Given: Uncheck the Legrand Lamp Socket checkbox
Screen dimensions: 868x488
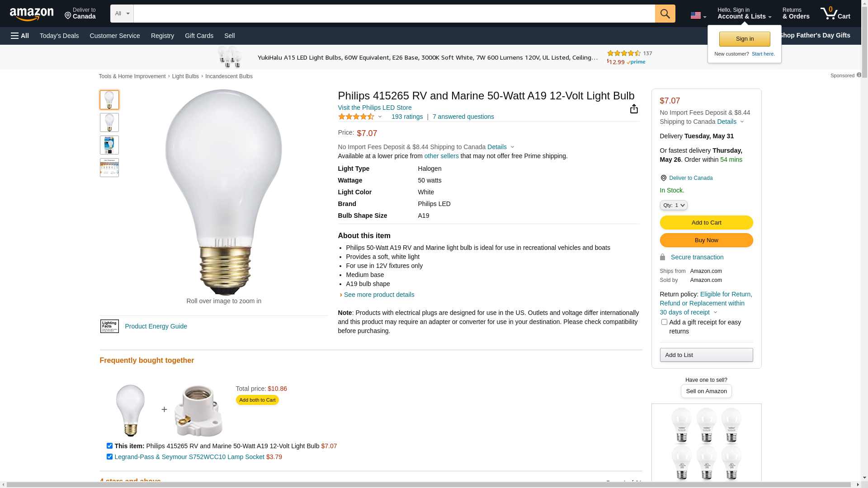Looking at the screenshot, I should coord(109,457).
